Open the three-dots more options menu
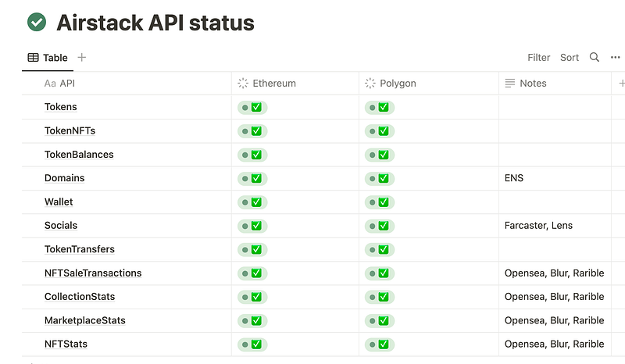Screen dimensions: 625x364 (615, 57)
